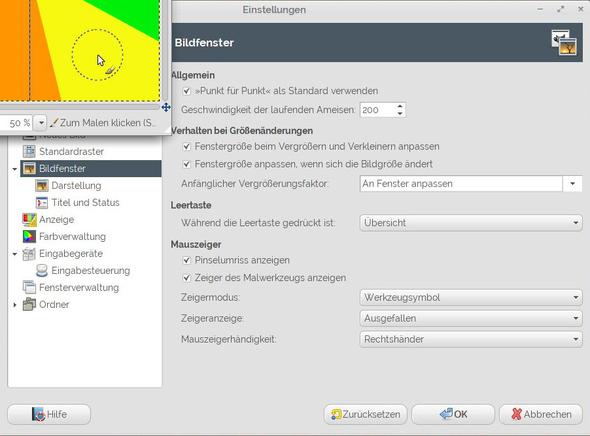Image resolution: width=590 pixels, height=436 pixels.
Task: Confirm settings with the OK button
Action: (x=453, y=415)
